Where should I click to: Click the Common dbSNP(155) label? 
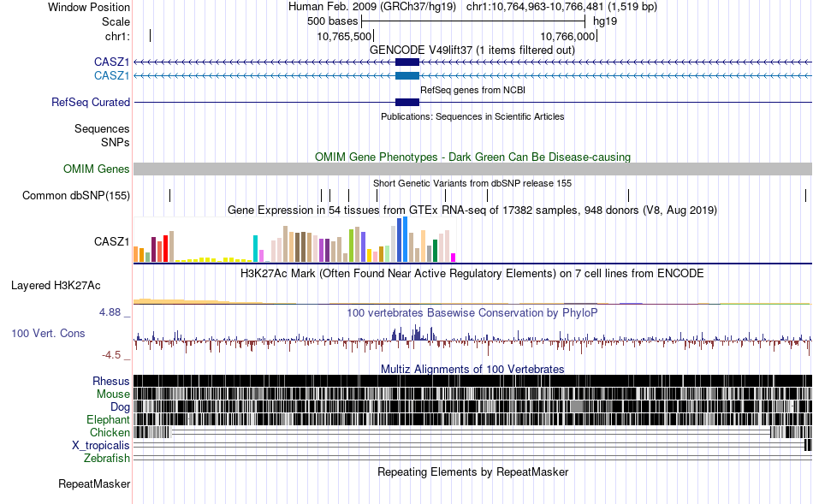[76, 195]
